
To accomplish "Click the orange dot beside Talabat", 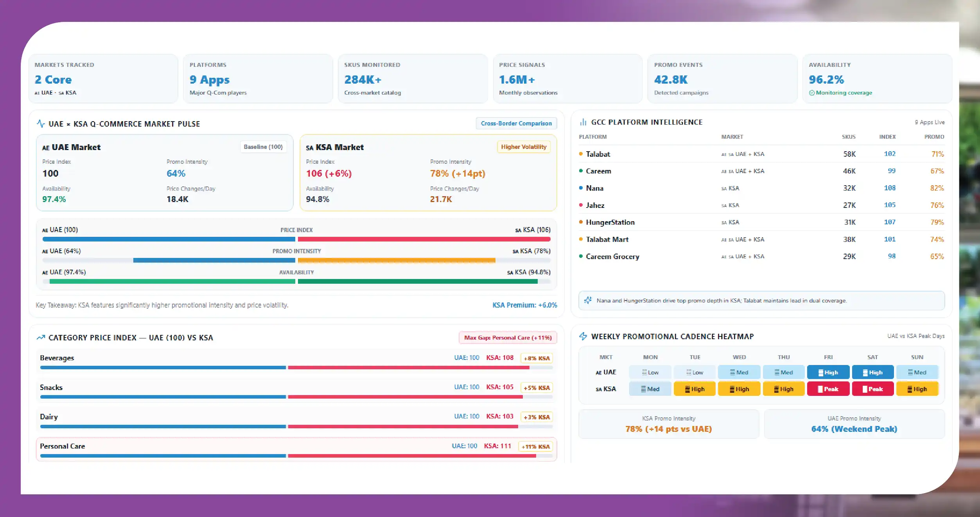I will click(581, 154).
